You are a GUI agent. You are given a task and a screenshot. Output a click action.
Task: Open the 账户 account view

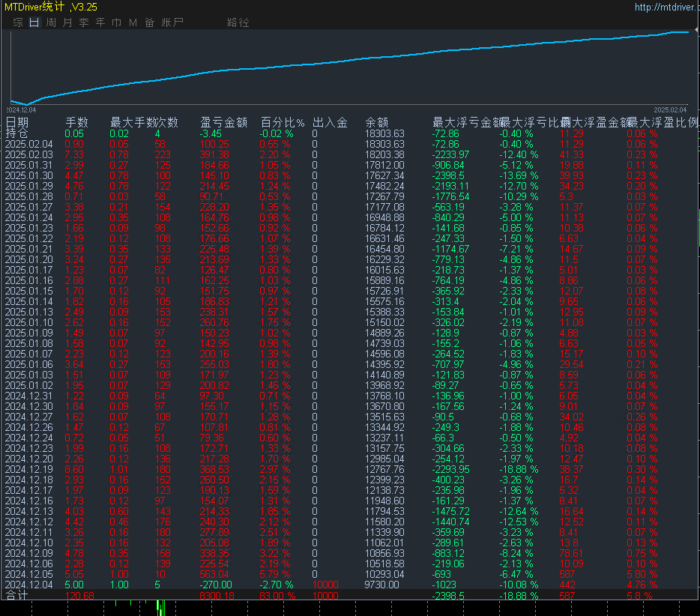(172, 22)
